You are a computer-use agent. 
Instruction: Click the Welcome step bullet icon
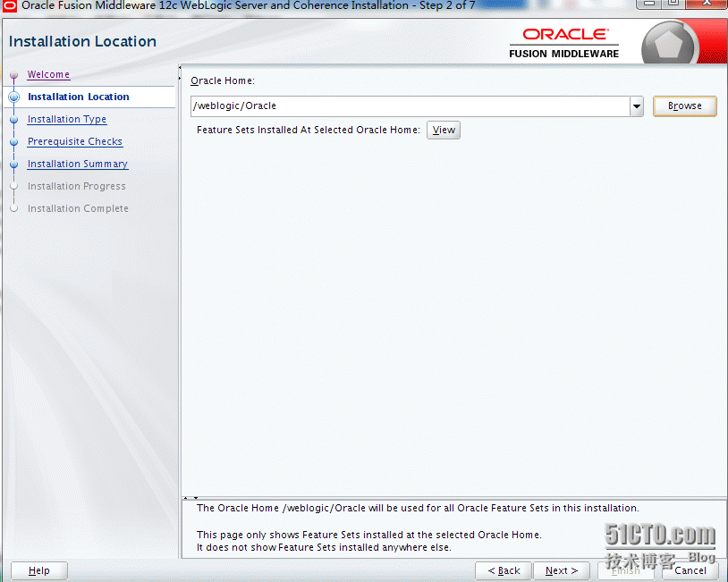pyautogui.click(x=14, y=75)
